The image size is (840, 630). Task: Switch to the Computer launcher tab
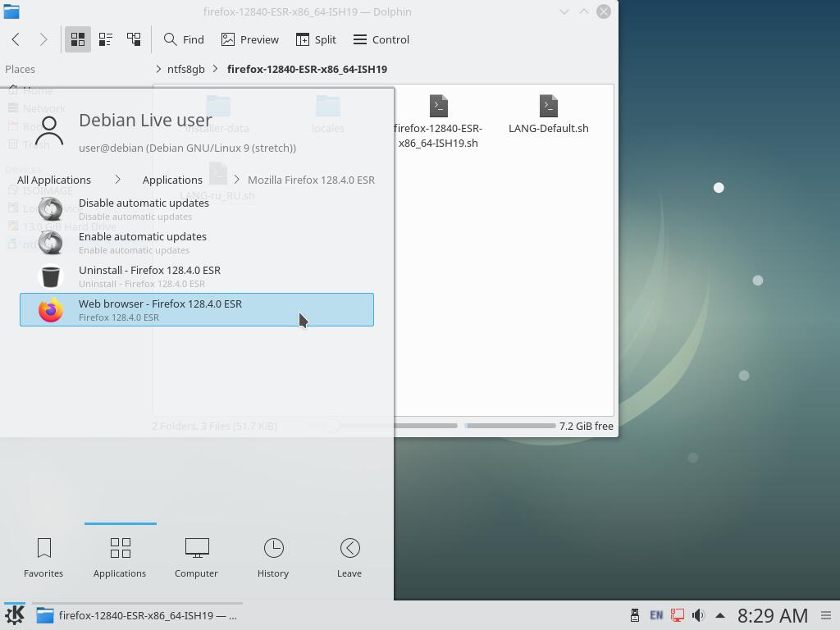(x=196, y=558)
